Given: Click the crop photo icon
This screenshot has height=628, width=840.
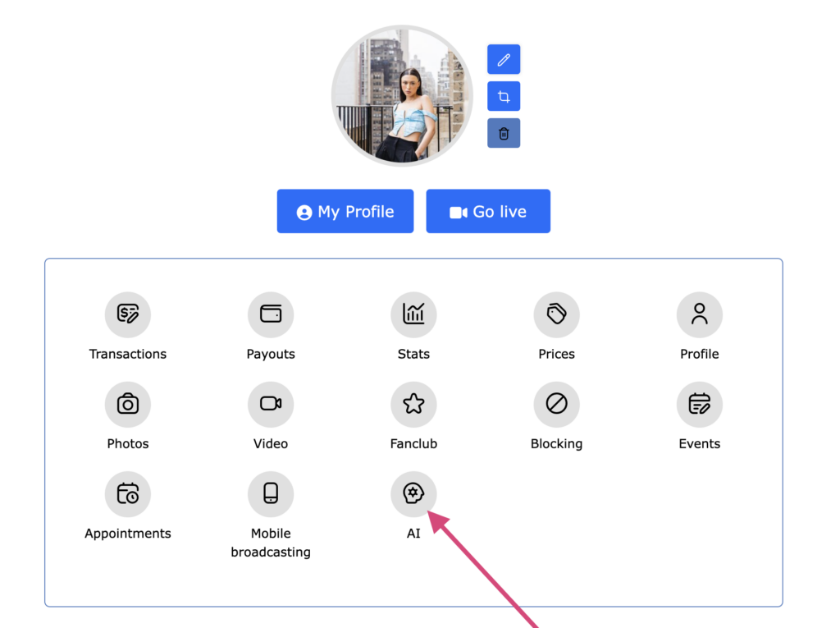Looking at the screenshot, I should 504,97.
